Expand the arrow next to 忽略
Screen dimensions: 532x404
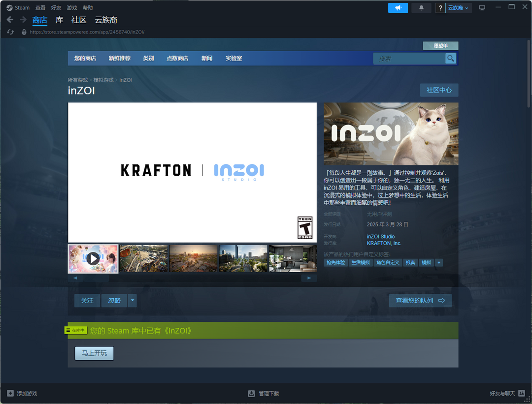pos(133,300)
